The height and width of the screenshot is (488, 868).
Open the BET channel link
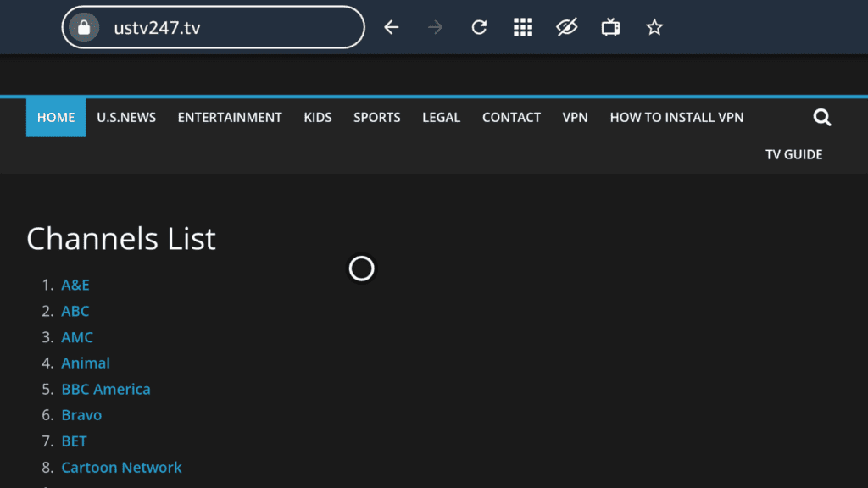pos(75,441)
